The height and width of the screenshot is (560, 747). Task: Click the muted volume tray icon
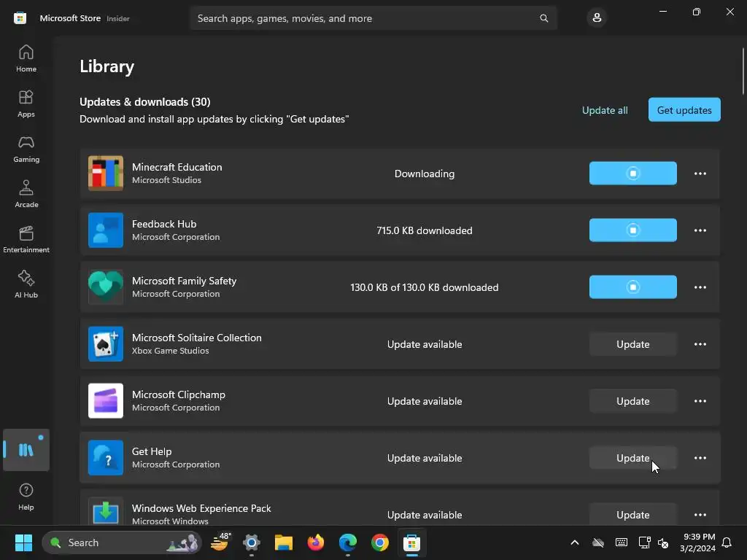[662, 542]
